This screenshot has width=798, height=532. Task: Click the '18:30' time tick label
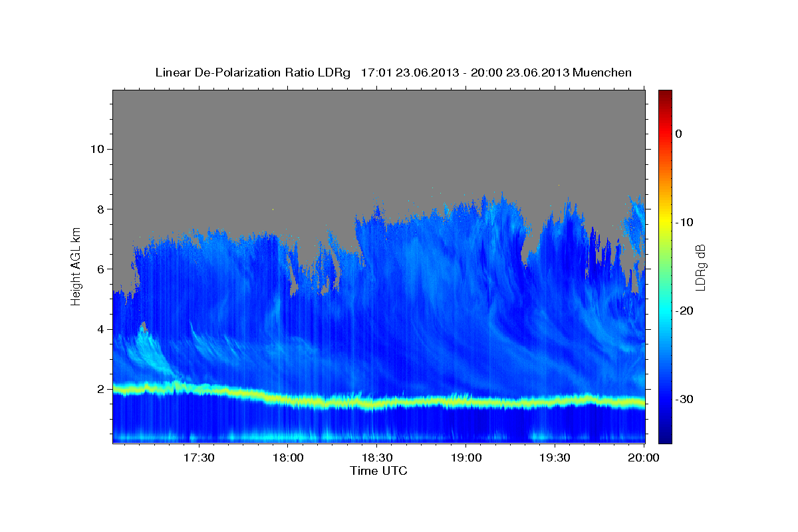(x=376, y=458)
